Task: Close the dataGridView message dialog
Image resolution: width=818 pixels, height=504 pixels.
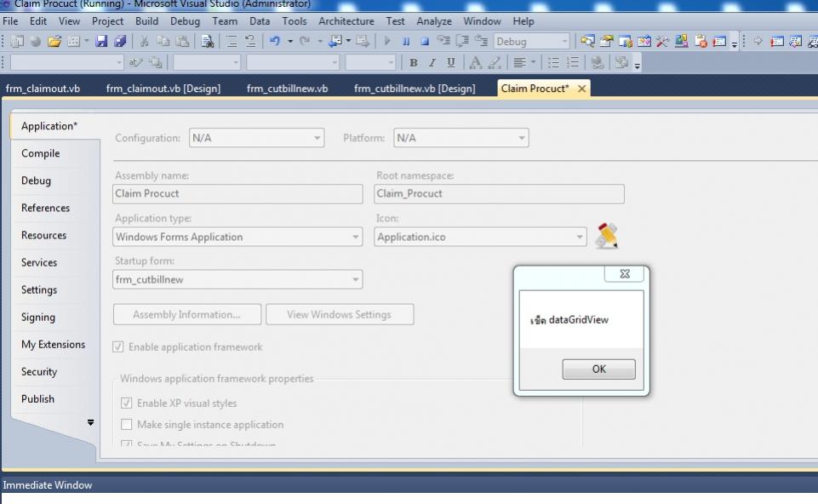Action: (x=625, y=273)
